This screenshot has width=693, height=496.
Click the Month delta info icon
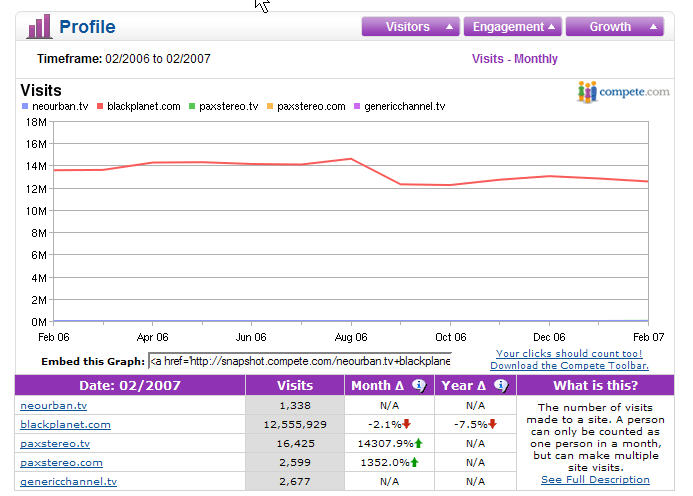[x=419, y=385]
